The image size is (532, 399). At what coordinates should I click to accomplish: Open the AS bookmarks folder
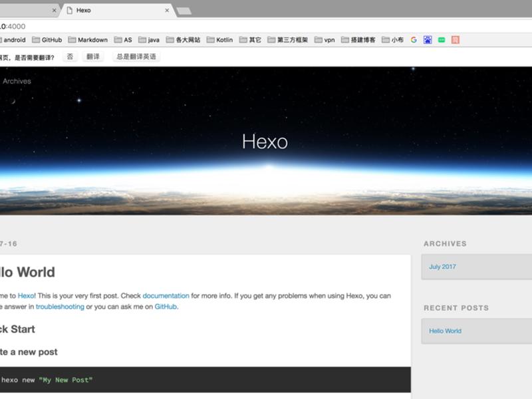point(123,40)
